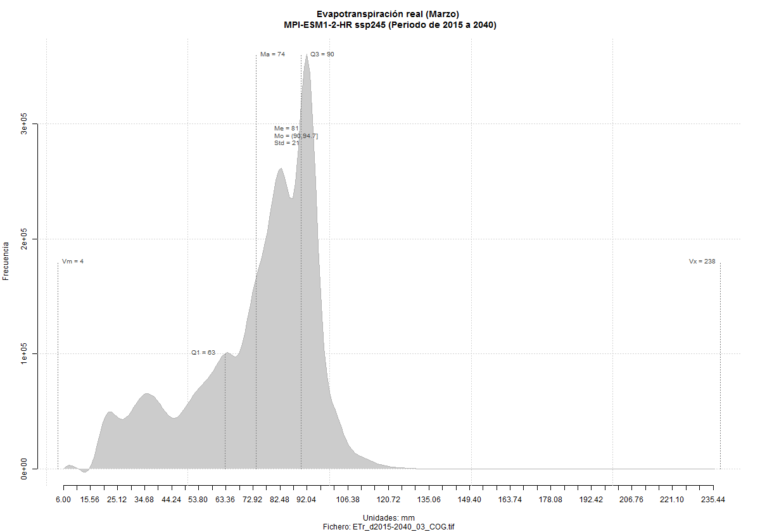Image resolution: width=760 pixels, height=532 pixels.
Task: Click the '3e+05' y-axis tick label
Action: click(25, 124)
